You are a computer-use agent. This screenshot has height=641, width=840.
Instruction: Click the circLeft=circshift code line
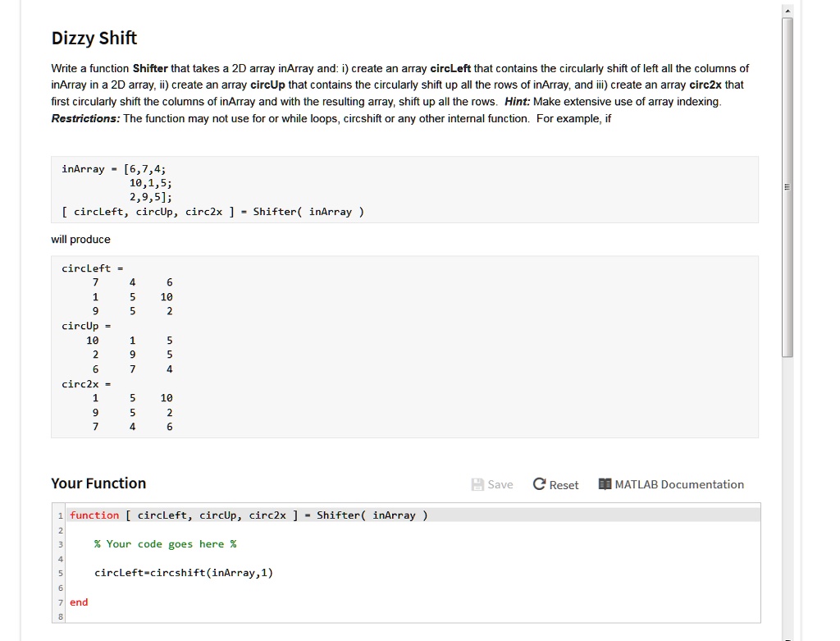click(x=184, y=573)
